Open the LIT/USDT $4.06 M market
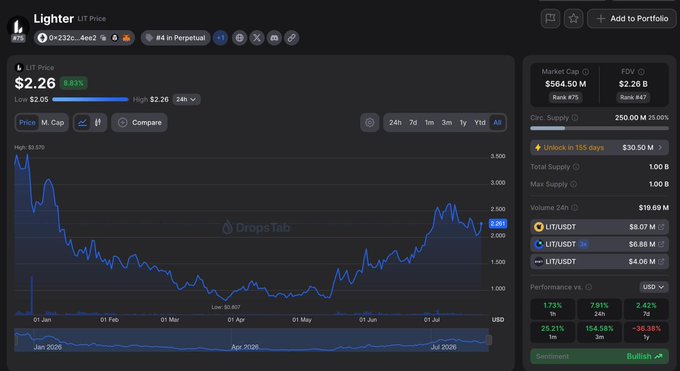 [599, 262]
